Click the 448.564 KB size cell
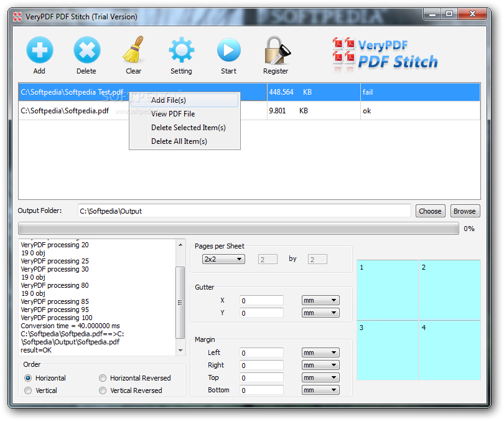504x421 pixels. [x=314, y=92]
